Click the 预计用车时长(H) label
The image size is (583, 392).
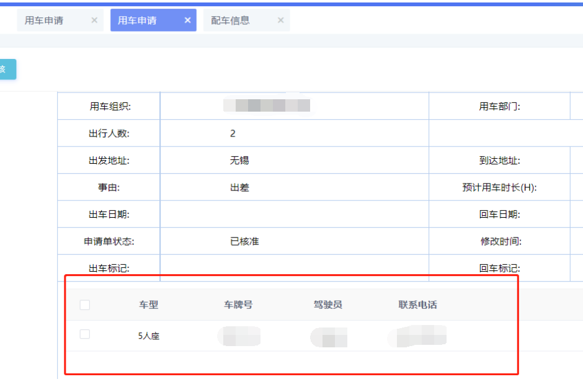499,187
